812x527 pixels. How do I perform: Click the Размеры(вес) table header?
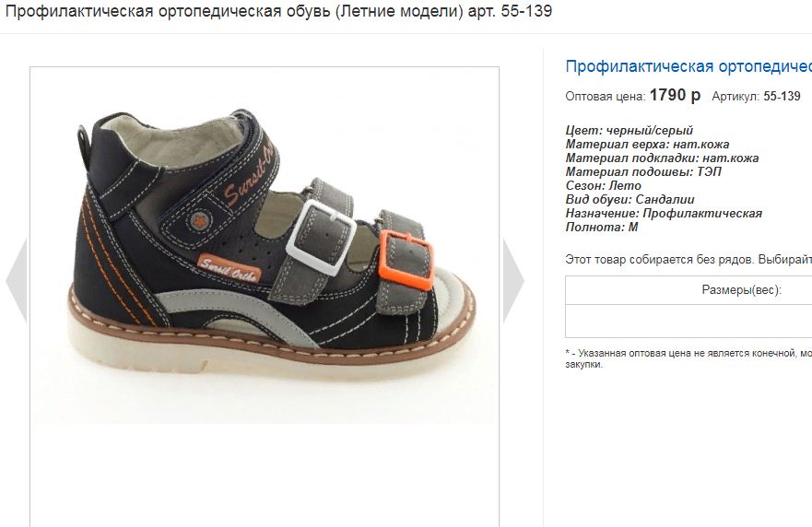coord(741,290)
